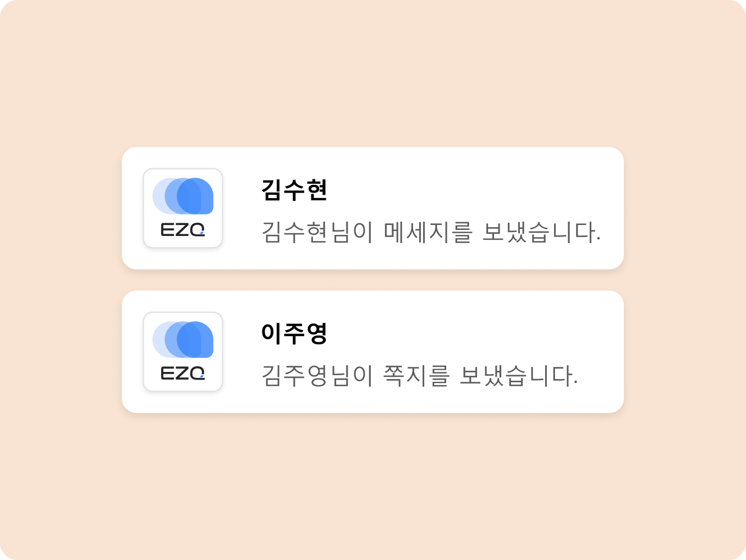Click message text 김주영님이 쪽지를 보냈습니다.
Image resolution: width=746 pixels, height=560 pixels.
(x=419, y=376)
